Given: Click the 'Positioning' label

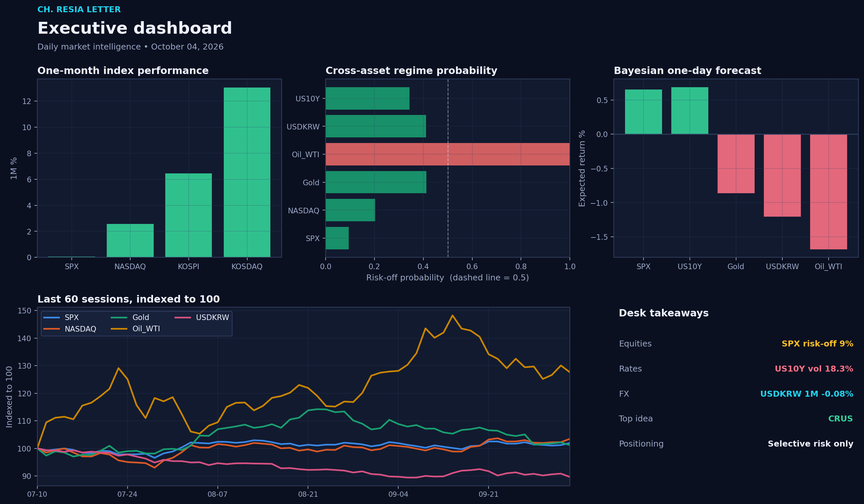Looking at the screenshot, I should [x=641, y=444].
